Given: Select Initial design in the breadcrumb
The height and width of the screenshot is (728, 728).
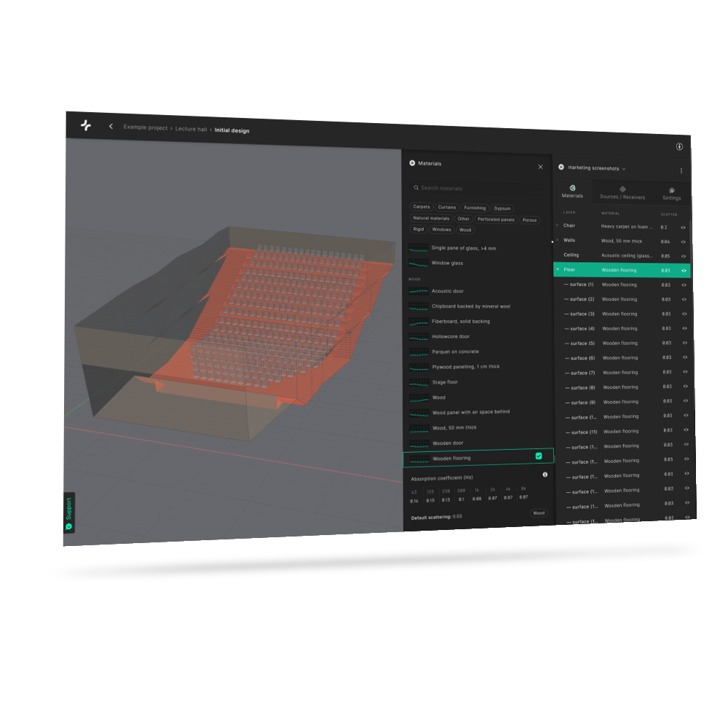Looking at the screenshot, I should (231, 130).
